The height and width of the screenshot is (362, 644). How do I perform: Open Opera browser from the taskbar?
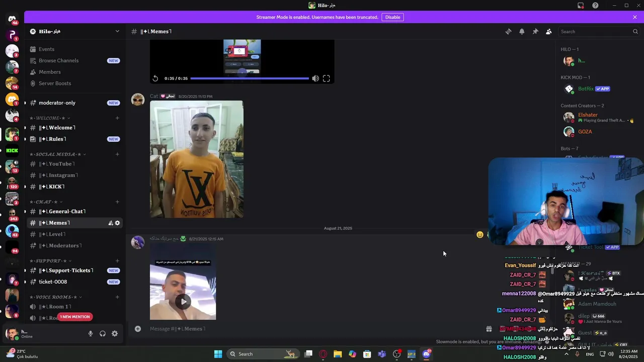(323, 354)
